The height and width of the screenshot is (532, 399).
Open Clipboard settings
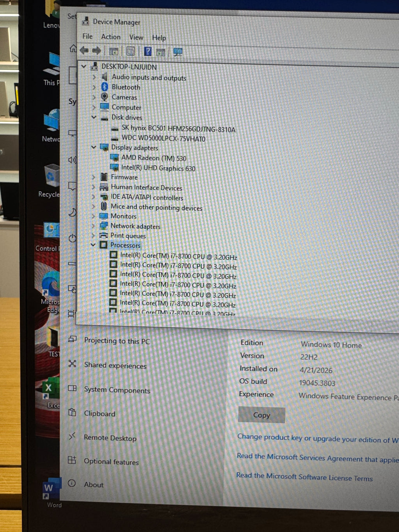point(100,414)
